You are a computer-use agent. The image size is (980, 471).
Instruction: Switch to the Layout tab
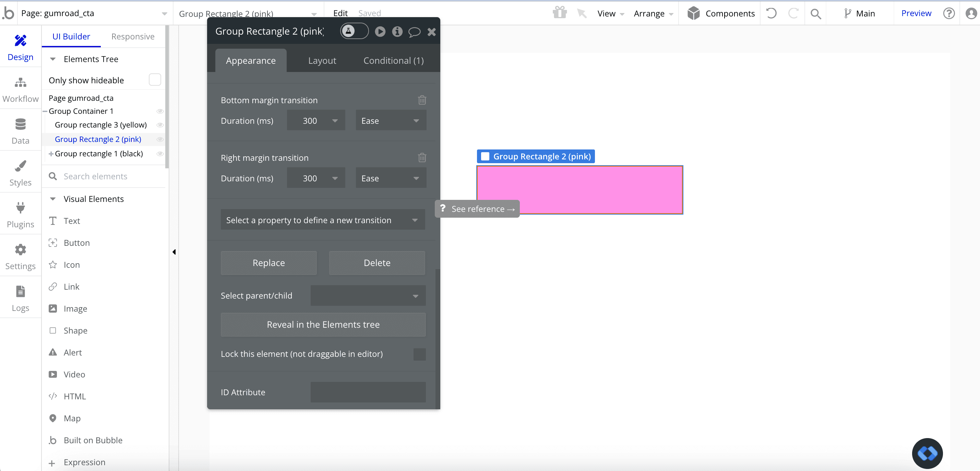coord(322,60)
